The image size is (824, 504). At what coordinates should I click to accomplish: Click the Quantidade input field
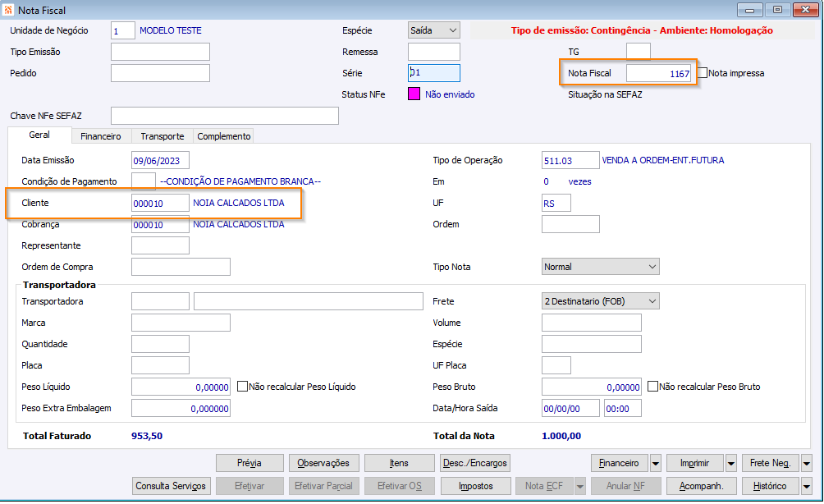(160, 344)
